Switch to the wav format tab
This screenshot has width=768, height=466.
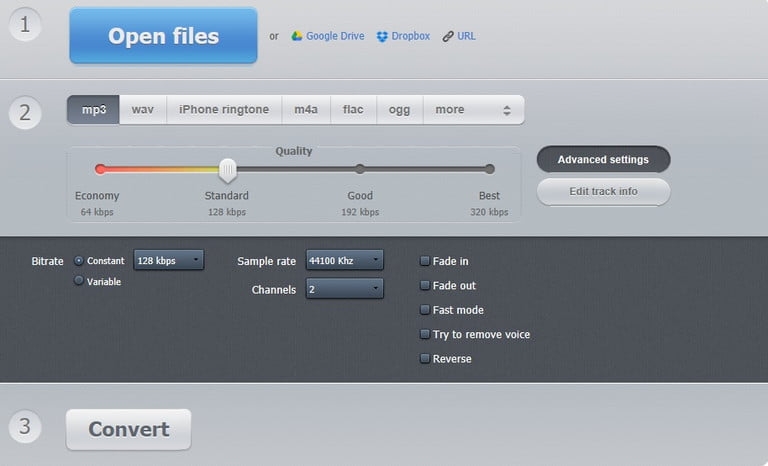[143, 110]
